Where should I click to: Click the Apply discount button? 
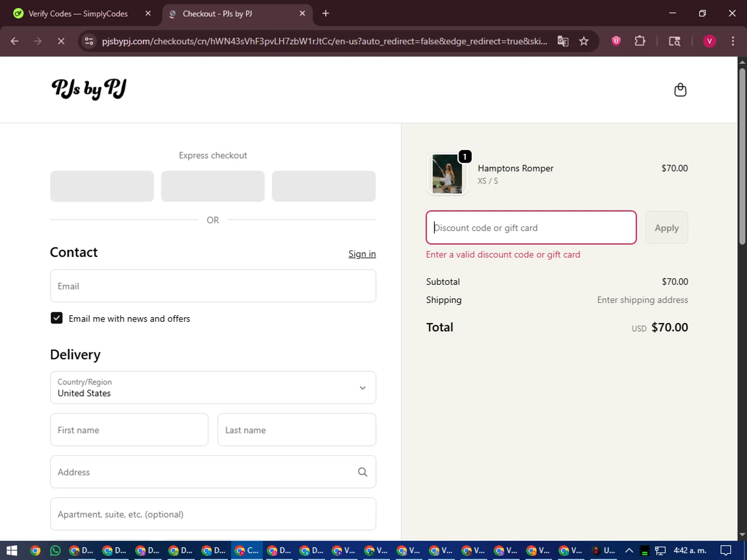coord(666,227)
